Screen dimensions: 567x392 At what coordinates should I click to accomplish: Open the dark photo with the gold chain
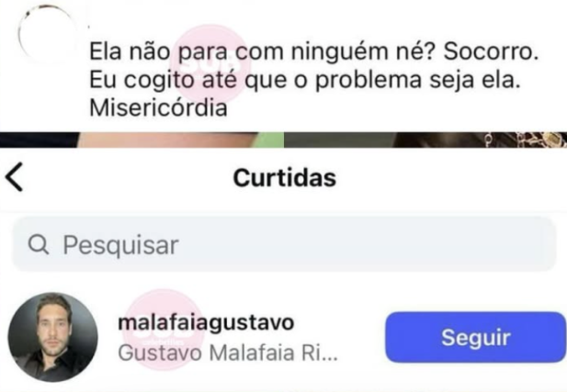481,140
